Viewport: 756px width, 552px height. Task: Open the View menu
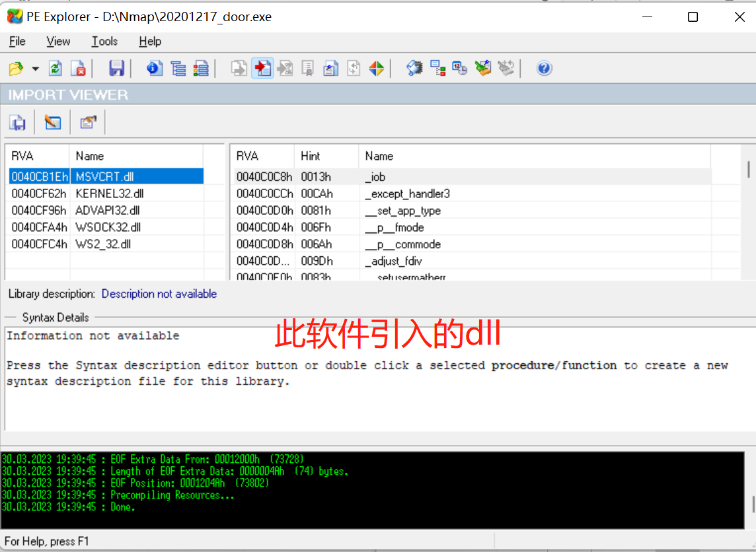click(58, 42)
